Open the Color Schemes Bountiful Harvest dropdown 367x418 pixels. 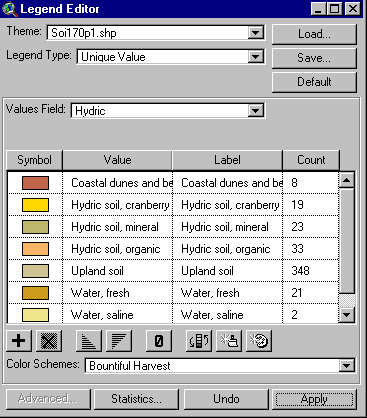[x=346, y=366]
